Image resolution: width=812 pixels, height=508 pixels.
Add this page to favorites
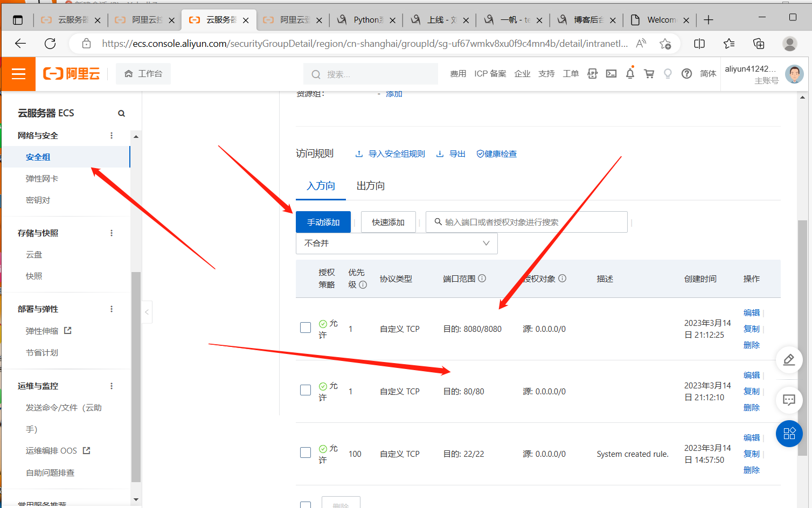pyautogui.click(x=665, y=44)
